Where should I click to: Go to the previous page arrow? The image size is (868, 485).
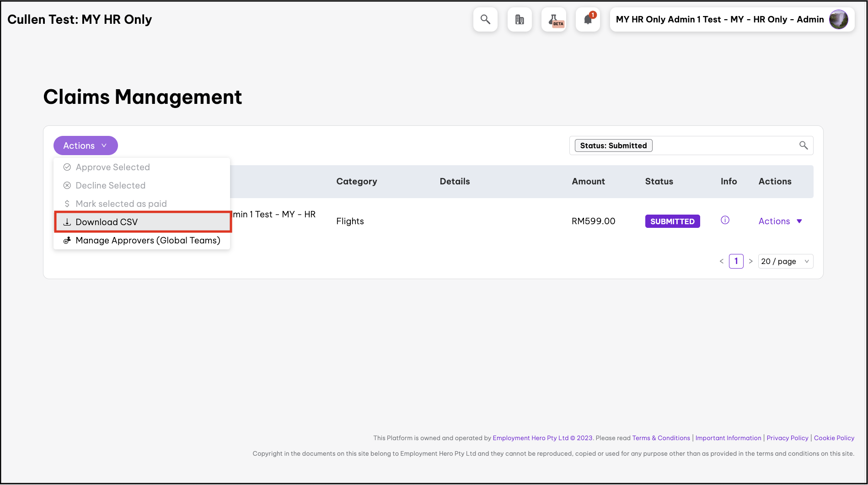722,261
